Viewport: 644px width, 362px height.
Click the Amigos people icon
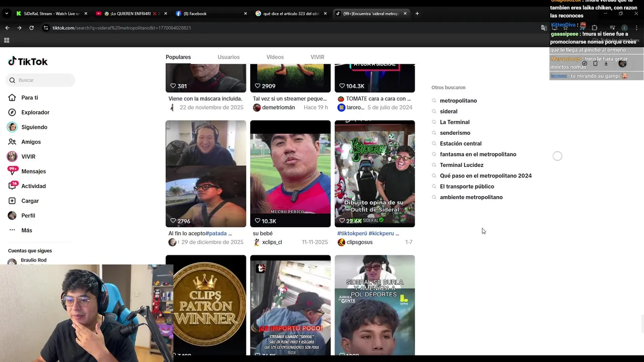click(12, 142)
